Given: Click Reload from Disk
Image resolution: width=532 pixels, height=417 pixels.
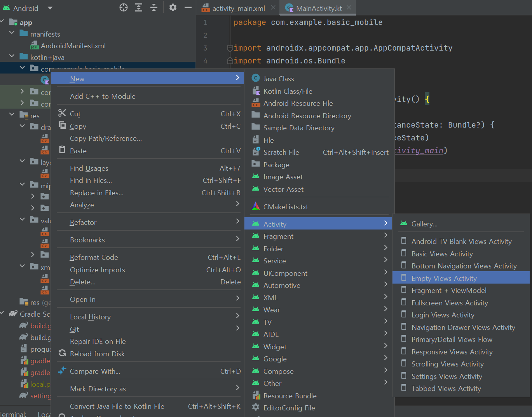Looking at the screenshot, I should 148,354.
